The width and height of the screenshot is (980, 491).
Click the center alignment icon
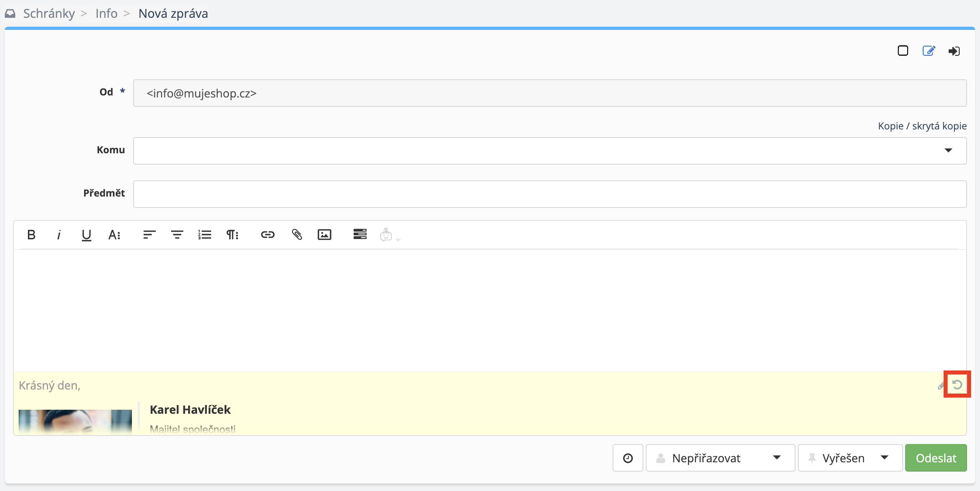177,235
